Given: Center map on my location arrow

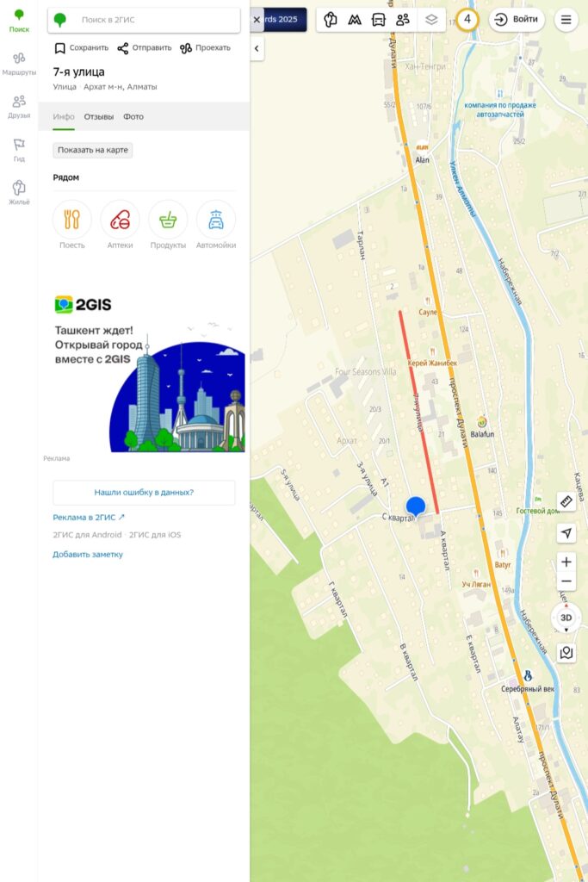Looking at the screenshot, I should tap(566, 533).
